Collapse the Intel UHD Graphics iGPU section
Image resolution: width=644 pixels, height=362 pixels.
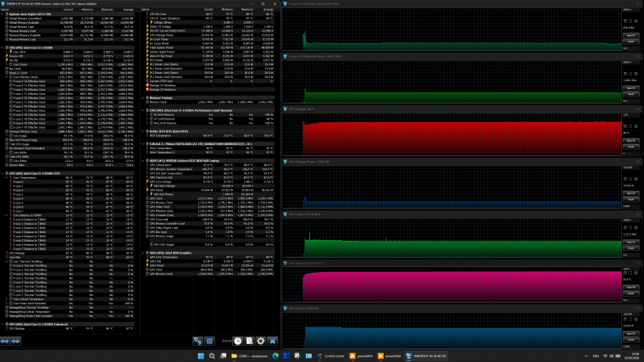pos(143,253)
